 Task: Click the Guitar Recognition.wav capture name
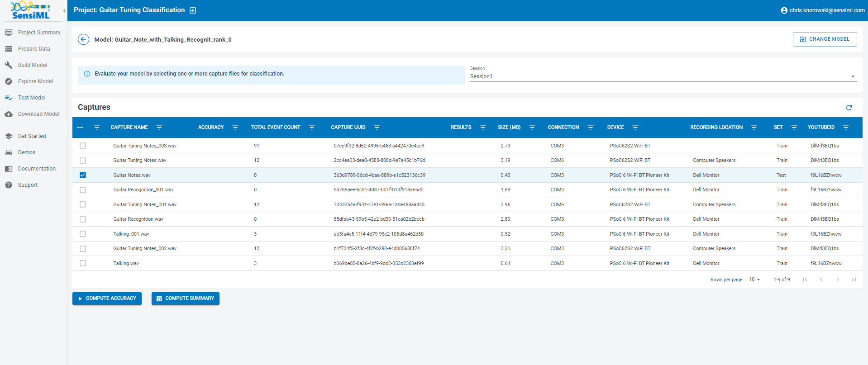pyautogui.click(x=138, y=219)
